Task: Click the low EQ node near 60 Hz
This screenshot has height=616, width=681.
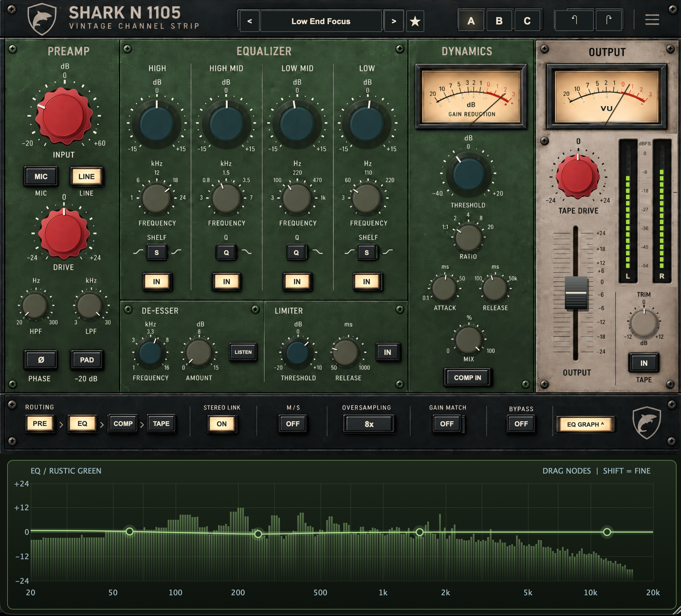Action: [130, 531]
